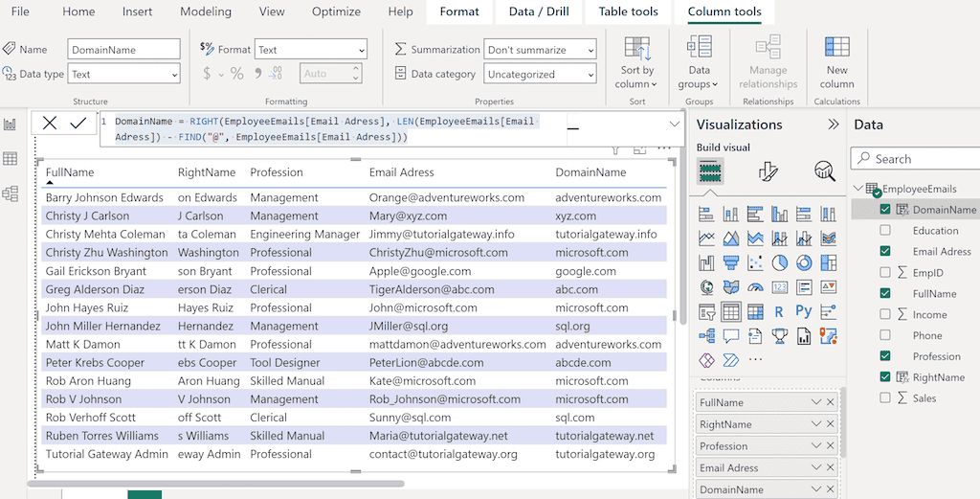Select the Donut chart visual
The width and height of the screenshot is (980, 499).
tap(804, 262)
